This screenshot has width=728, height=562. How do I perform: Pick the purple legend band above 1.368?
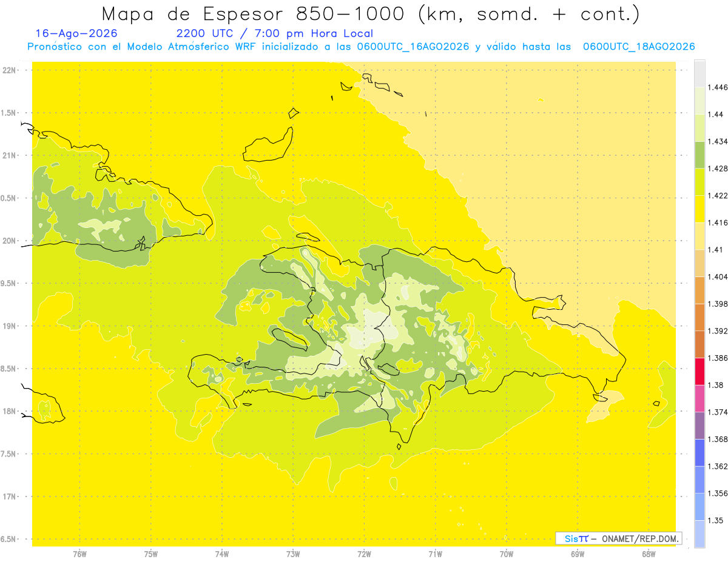pyautogui.click(x=699, y=426)
